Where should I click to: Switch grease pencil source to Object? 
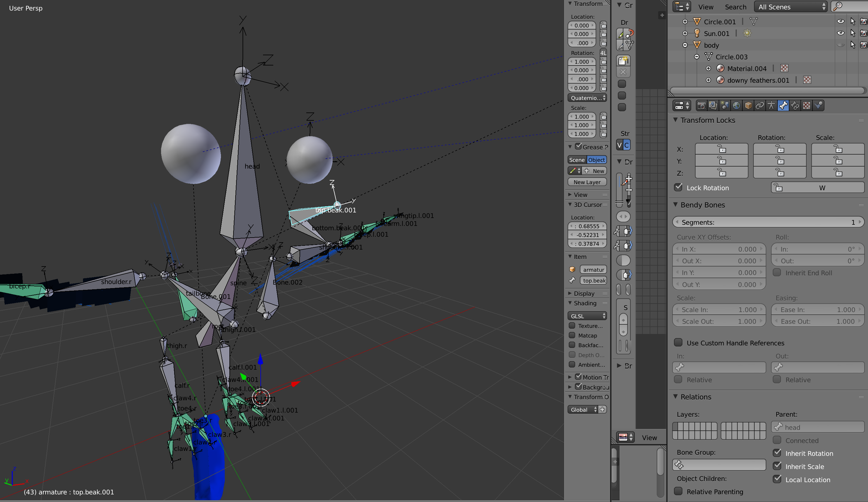pyautogui.click(x=596, y=160)
